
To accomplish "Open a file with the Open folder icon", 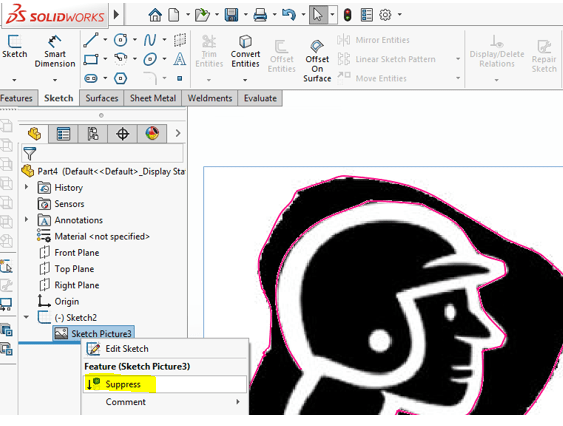I will [202, 15].
